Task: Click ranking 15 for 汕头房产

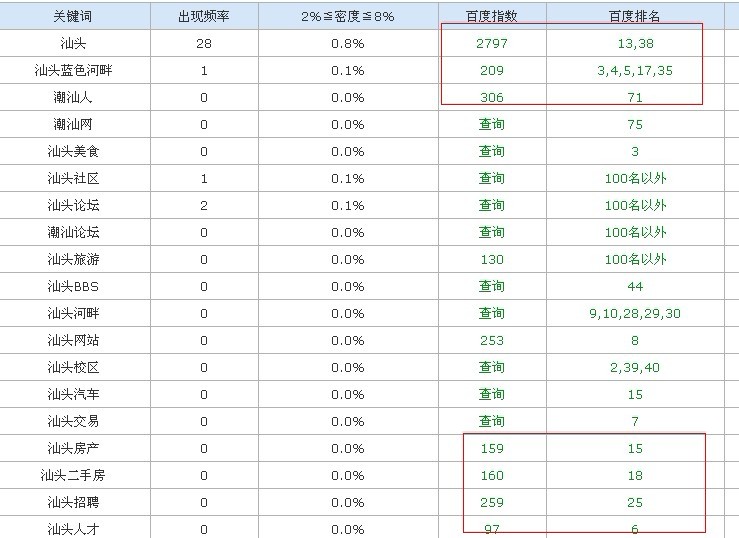Action: click(635, 448)
